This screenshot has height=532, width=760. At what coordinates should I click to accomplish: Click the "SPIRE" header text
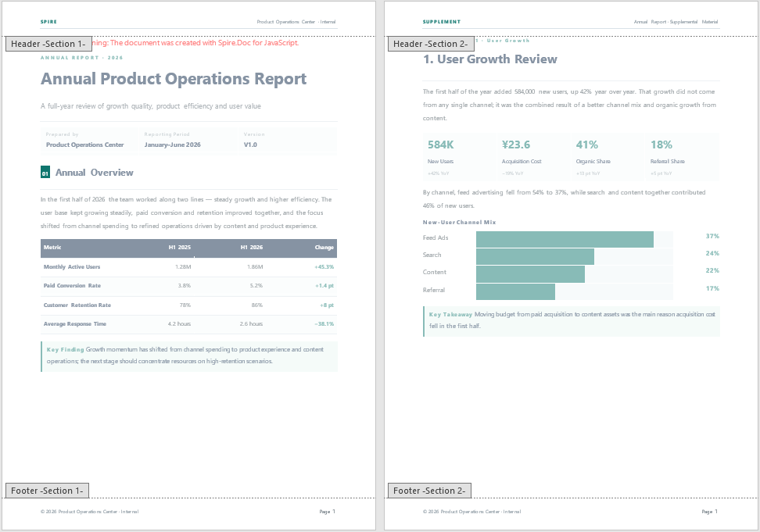[x=48, y=22]
